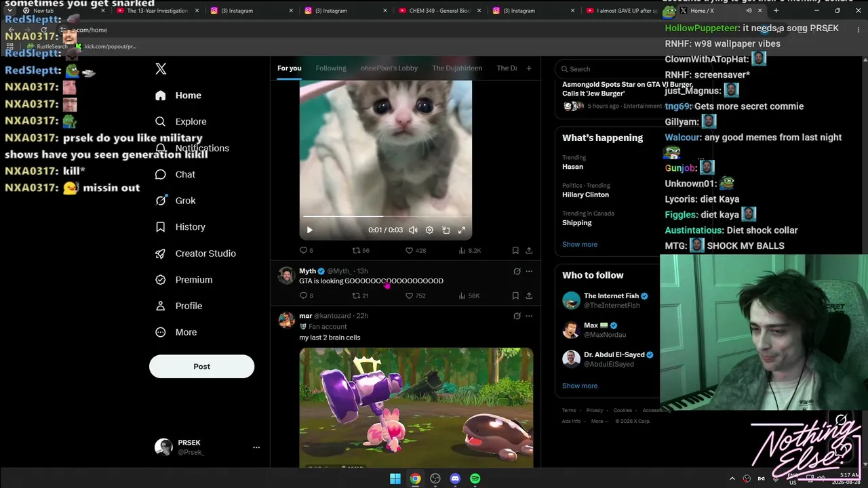Select the For you timeline tab
Viewport: 868px width, 488px height.
coord(290,68)
